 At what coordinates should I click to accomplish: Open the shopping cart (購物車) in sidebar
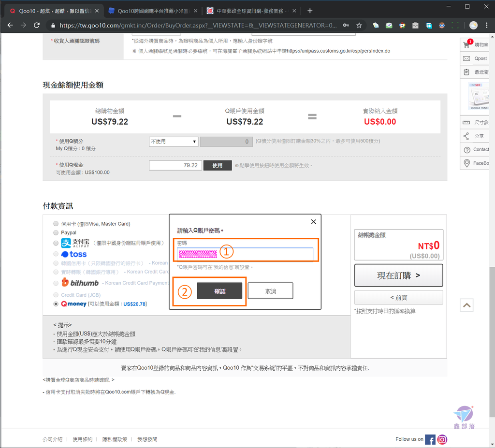(x=475, y=44)
